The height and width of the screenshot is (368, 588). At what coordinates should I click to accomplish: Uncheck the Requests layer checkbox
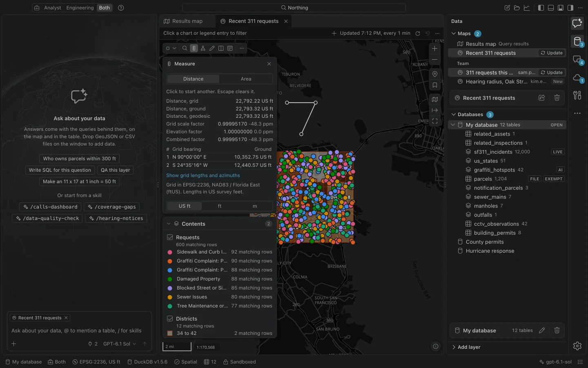pyautogui.click(x=170, y=237)
